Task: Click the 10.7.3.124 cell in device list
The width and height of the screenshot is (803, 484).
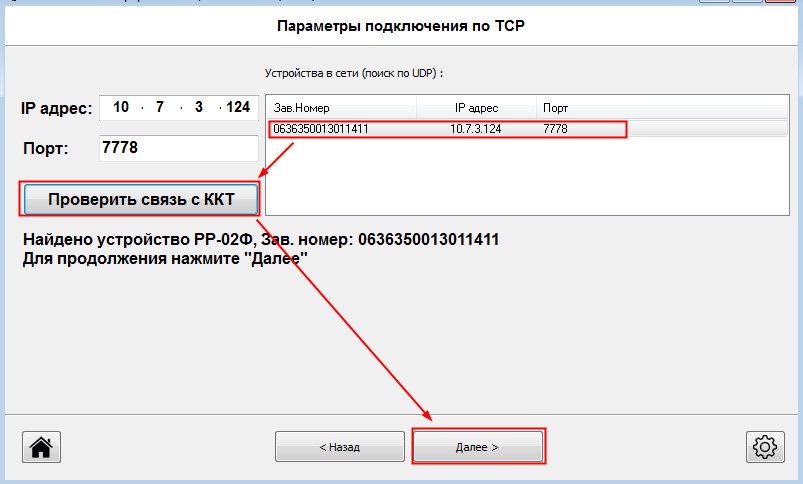Action: [x=475, y=129]
